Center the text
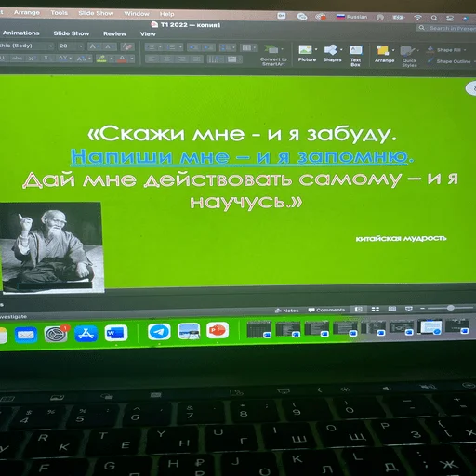 166,59
